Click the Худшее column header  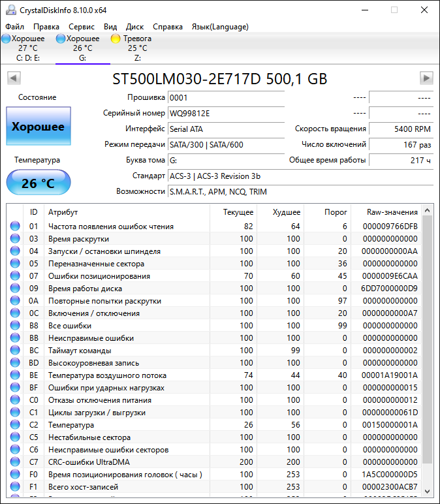pyautogui.click(x=281, y=212)
